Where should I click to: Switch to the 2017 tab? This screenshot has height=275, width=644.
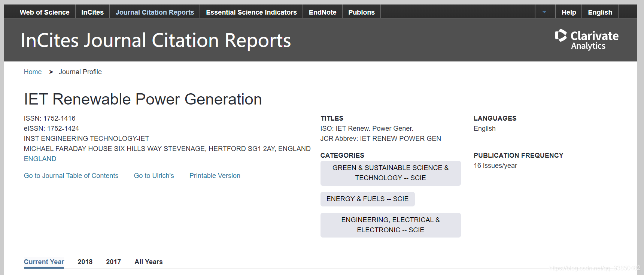[x=113, y=262]
